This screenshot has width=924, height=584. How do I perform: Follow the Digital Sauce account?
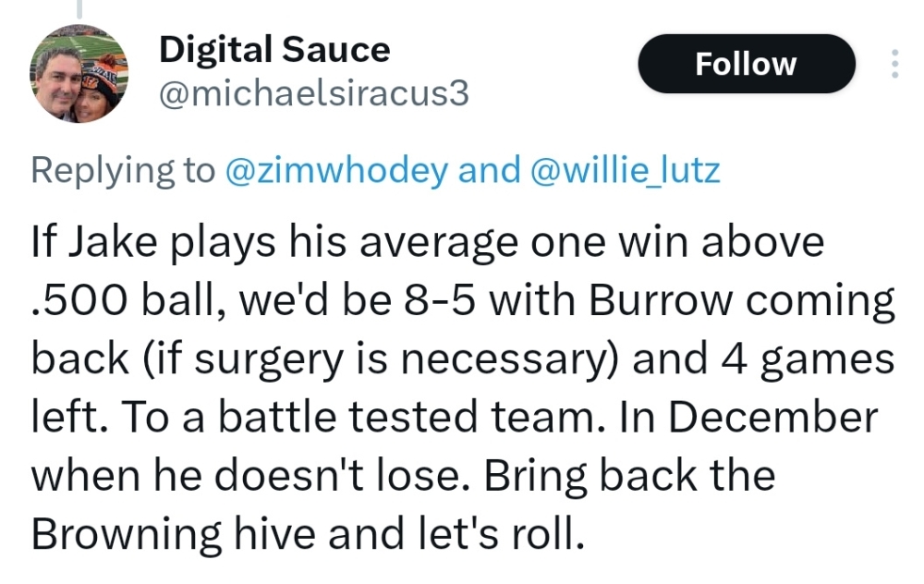[746, 64]
